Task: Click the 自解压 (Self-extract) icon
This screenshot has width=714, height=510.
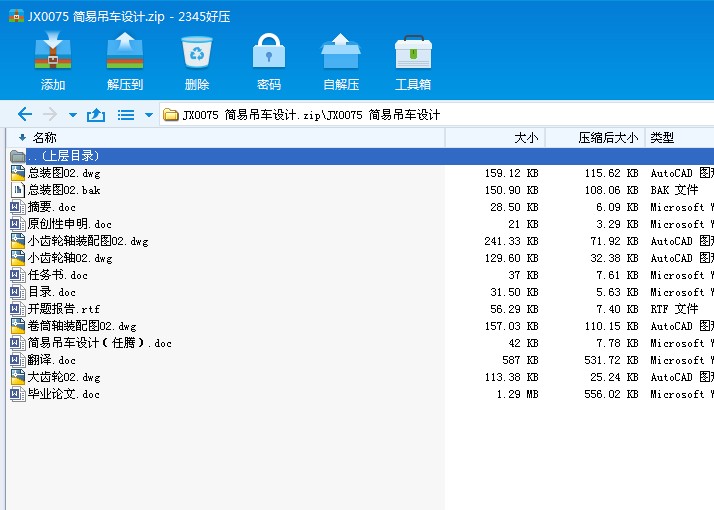Action: point(341,51)
